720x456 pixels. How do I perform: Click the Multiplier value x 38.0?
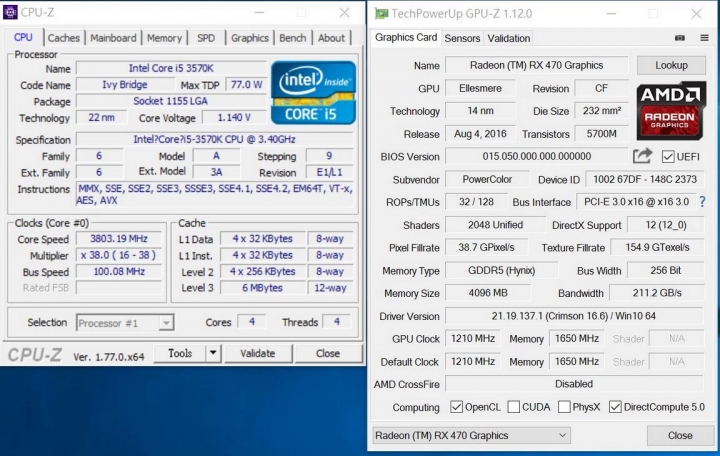(118, 255)
